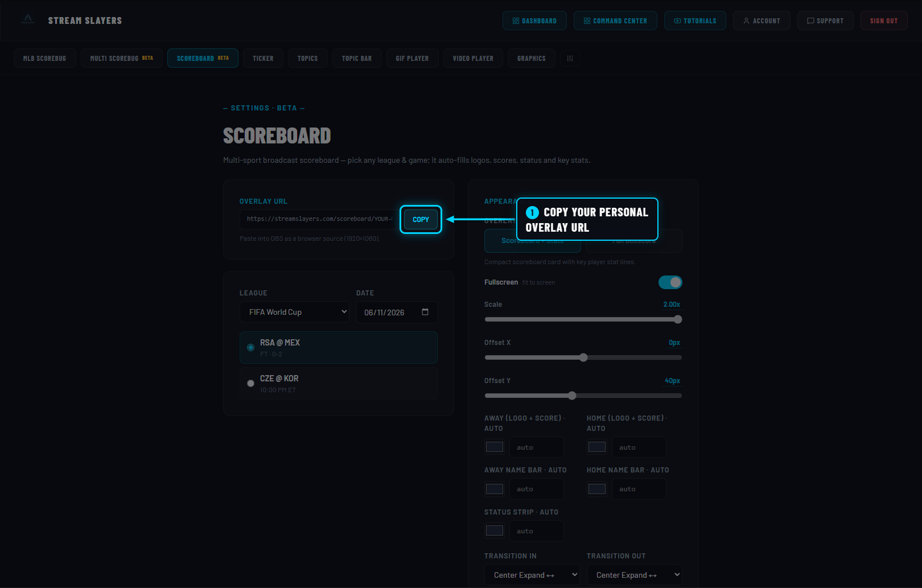Click the Scale value 2.00x
This screenshot has height=588, width=922.
tap(672, 305)
